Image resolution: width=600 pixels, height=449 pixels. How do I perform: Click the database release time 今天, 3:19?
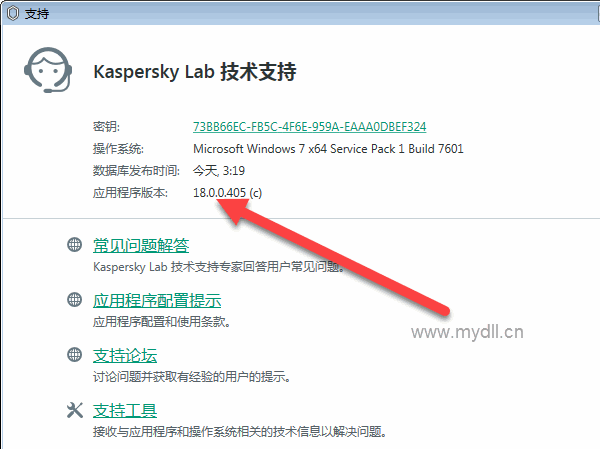(219, 171)
